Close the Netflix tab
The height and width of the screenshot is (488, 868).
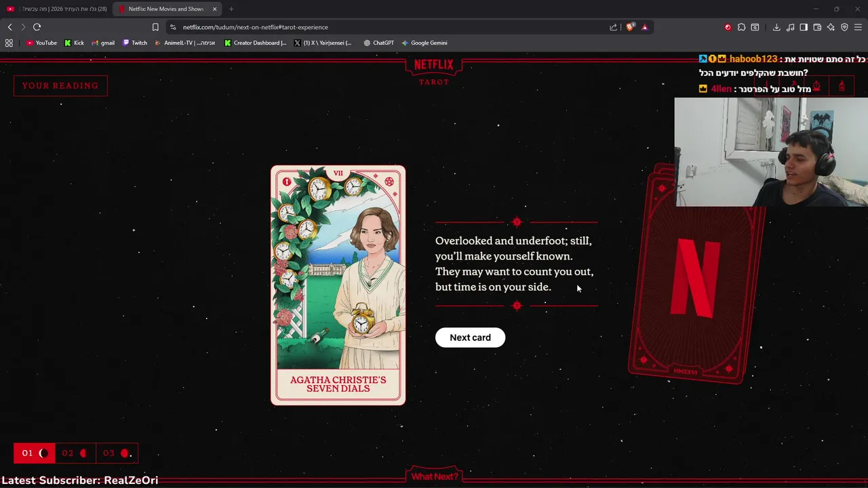[214, 9]
